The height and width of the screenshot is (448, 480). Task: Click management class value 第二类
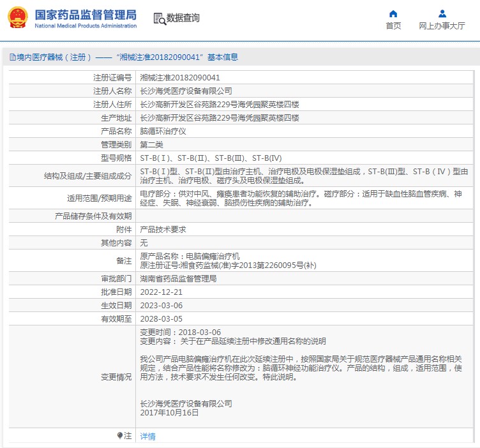(x=151, y=145)
